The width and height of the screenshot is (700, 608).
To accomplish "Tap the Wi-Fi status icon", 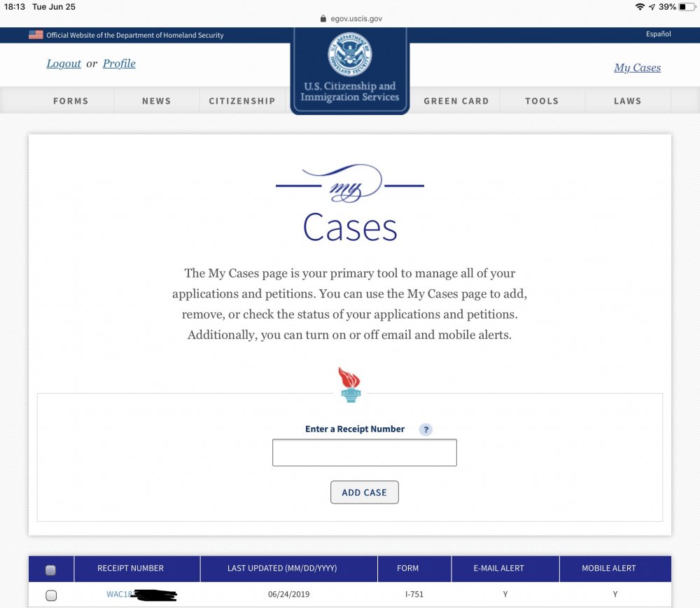I will point(640,7).
